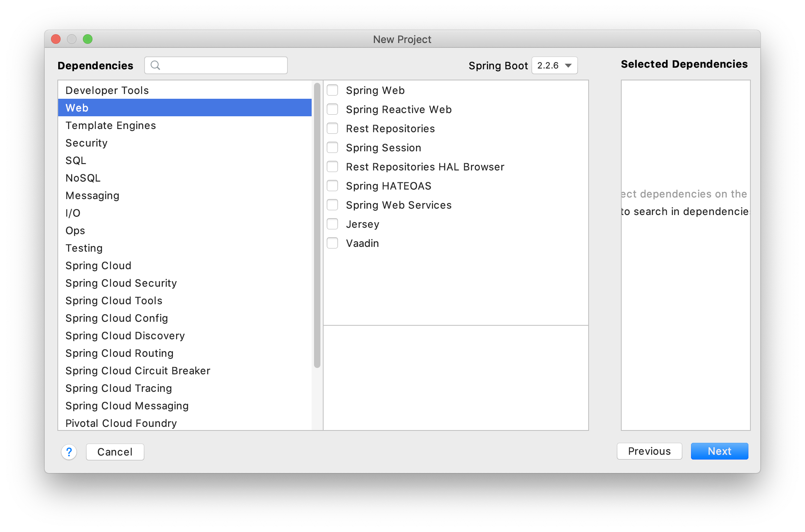
Task: Open the Template Engines category
Action: pyautogui.click(x=185, y=125)
